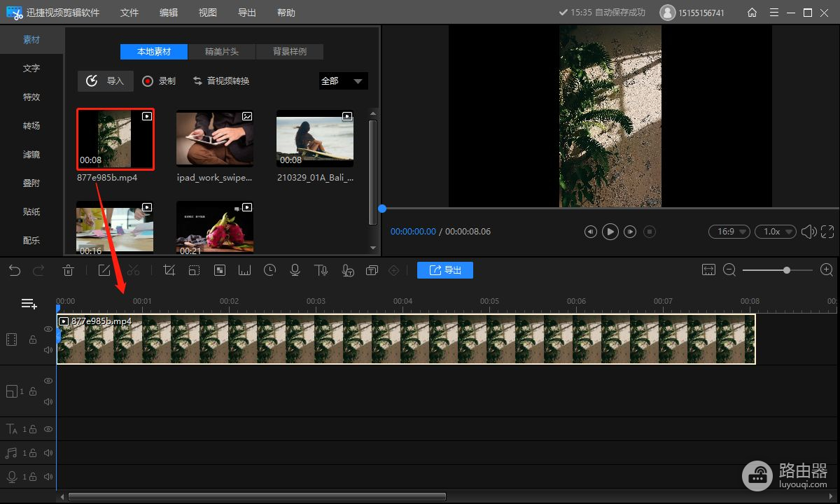Screen dimensions: 840x504
Task: Select the crop tool in the toolbar
Action: click(169, 270)
